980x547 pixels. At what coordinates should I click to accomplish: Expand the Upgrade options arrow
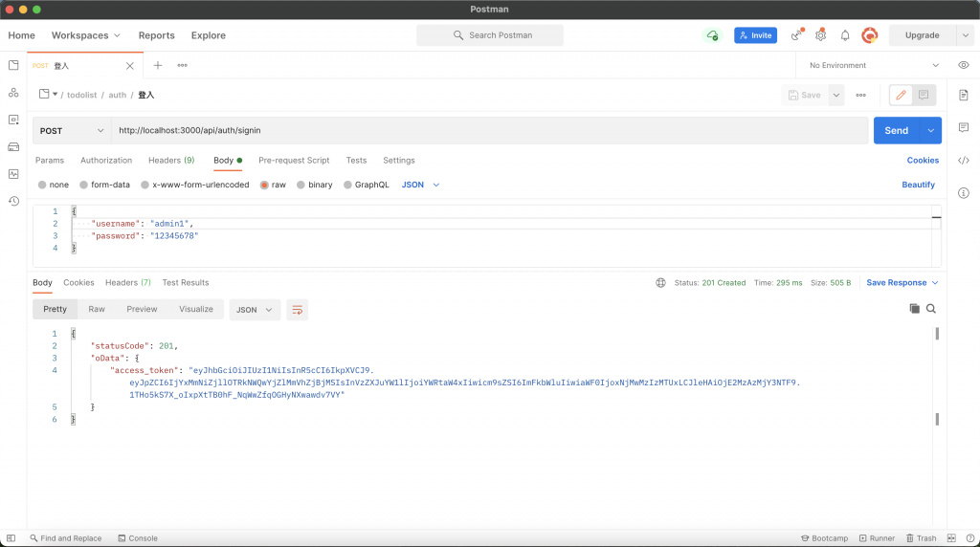965,35
